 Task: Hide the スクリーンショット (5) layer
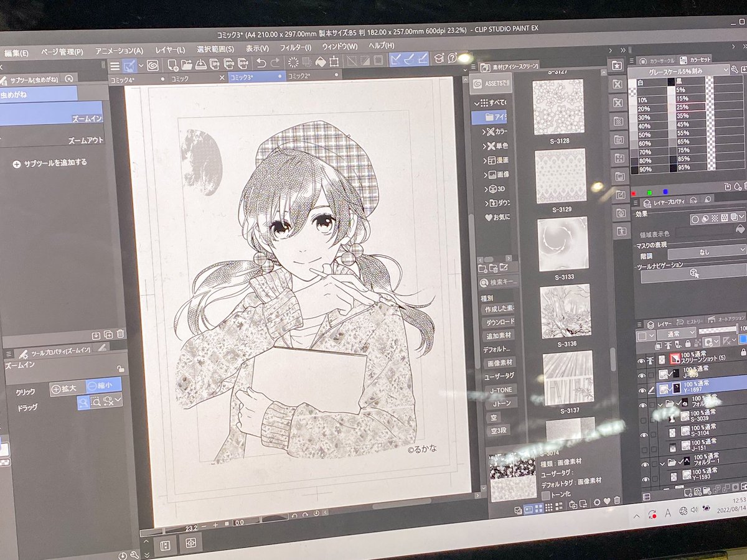tap(642, 360)
